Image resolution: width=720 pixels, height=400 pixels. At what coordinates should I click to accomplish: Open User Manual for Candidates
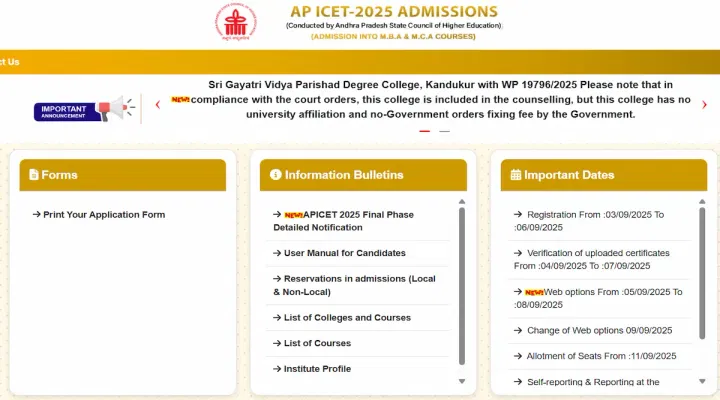point(338,253)
